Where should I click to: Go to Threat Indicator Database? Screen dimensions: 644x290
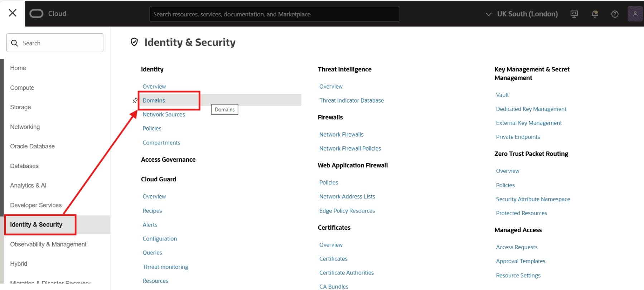coord(352,100)
